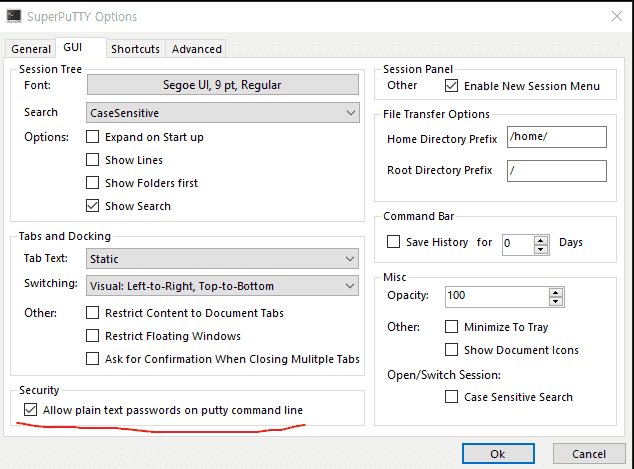
Task: Uncheck the Show Search checkbox
Action: click(x=93, y=206)
